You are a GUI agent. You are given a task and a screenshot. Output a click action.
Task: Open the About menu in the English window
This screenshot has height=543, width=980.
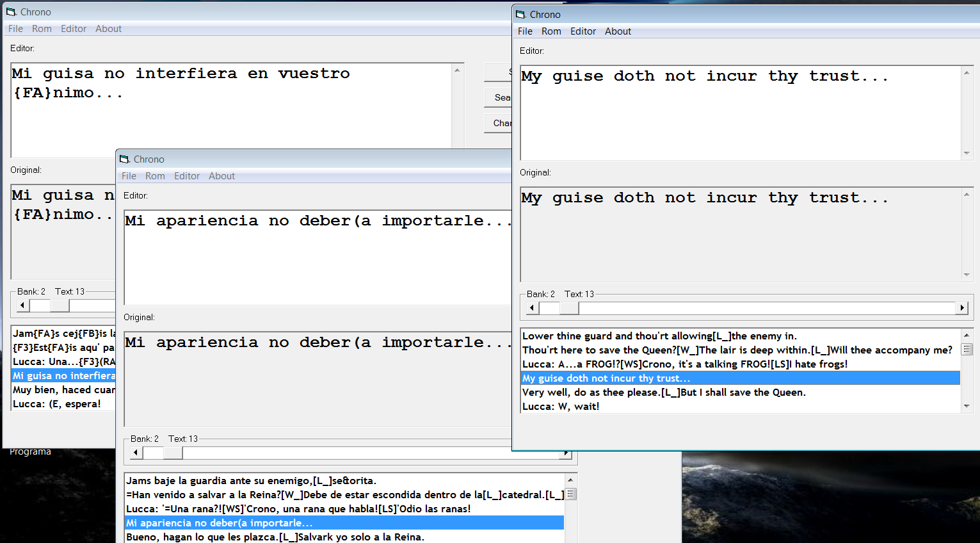[x=617, y=31]
